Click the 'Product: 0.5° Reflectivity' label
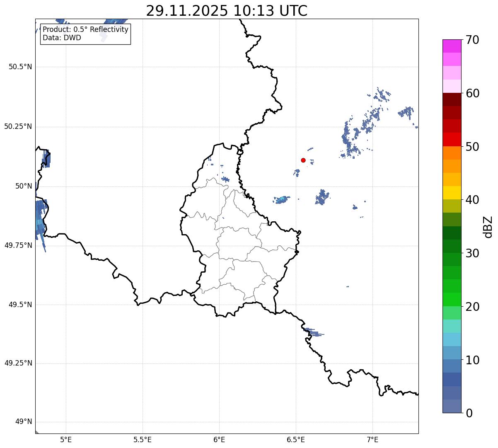 (85, 30)
